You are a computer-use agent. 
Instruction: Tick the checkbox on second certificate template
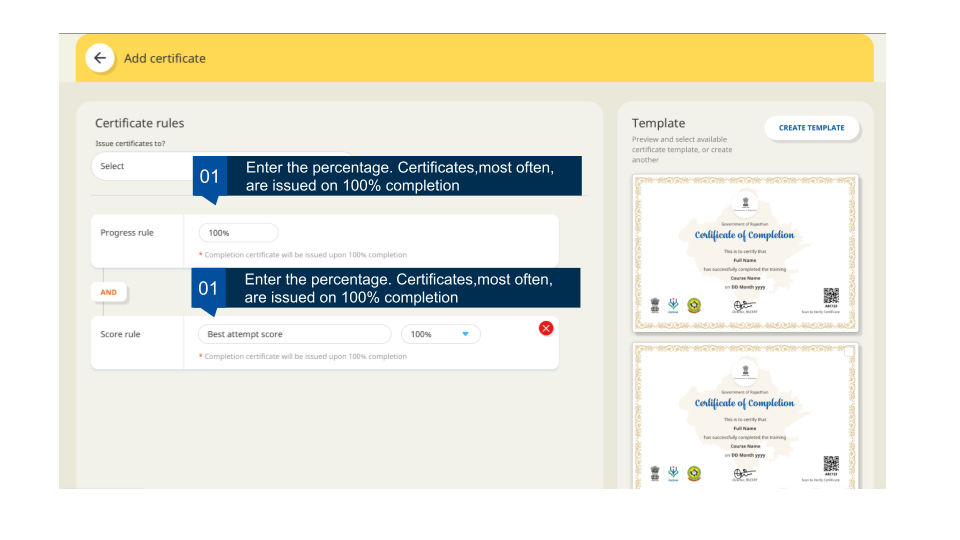coord(849,352)
